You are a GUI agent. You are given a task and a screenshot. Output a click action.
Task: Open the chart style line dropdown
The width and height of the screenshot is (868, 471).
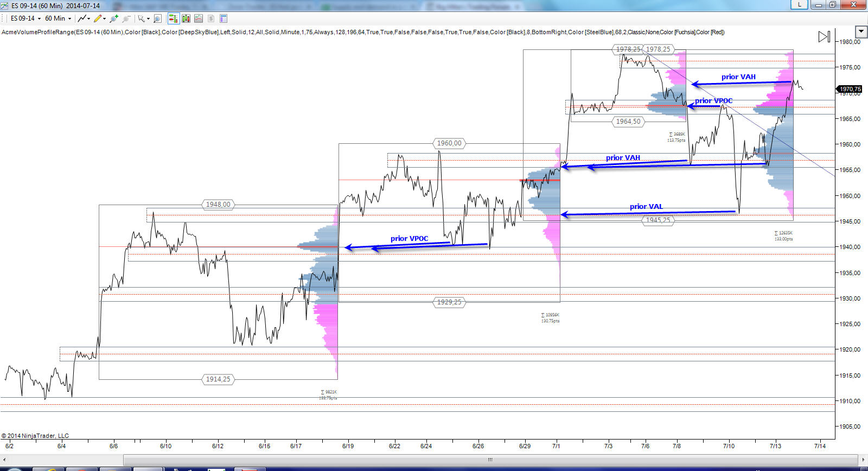[84, 18]
